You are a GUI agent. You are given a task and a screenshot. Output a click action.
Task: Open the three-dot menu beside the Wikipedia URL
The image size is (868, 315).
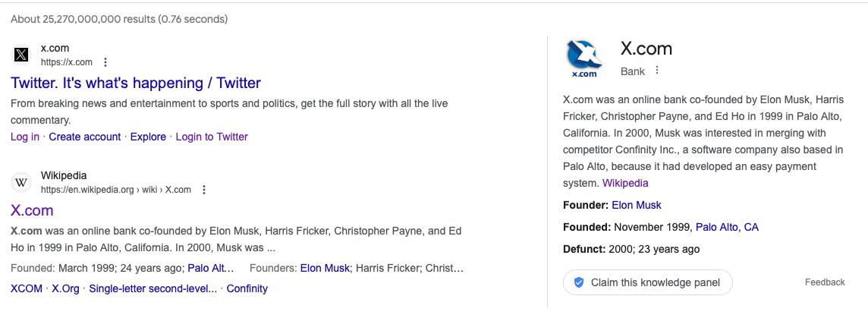point(204,190)
